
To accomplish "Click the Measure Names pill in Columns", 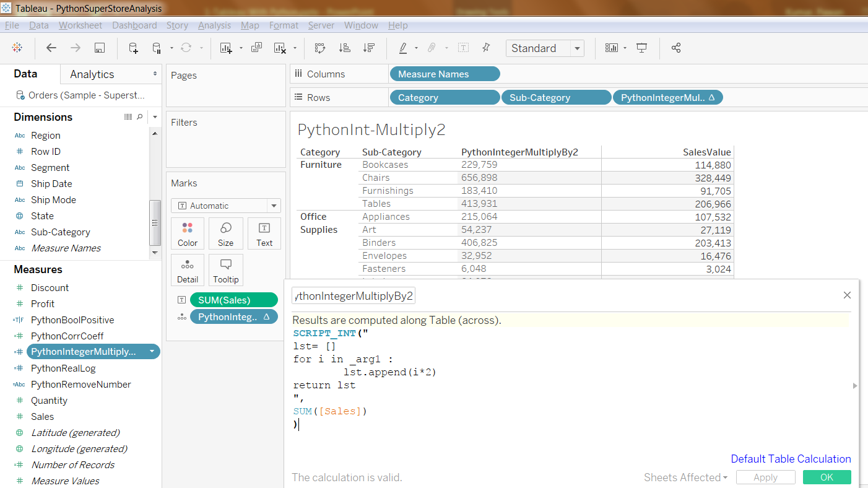I will pyautogui.click(x=445, y=74).
